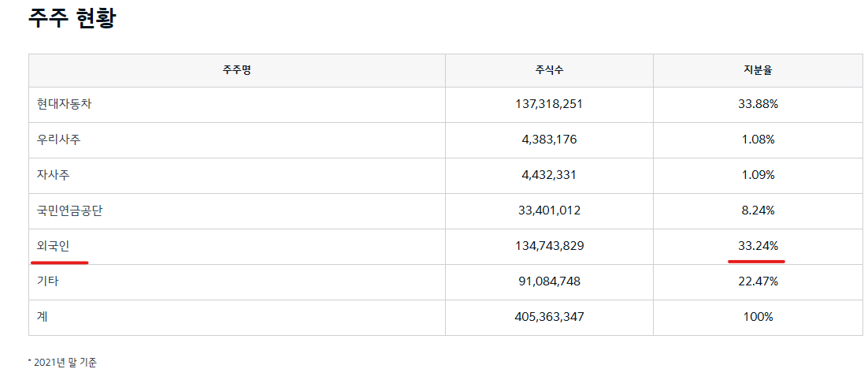Select the underlined 33.24% value
Screen dimensions: 868x380
click(758, 246)
